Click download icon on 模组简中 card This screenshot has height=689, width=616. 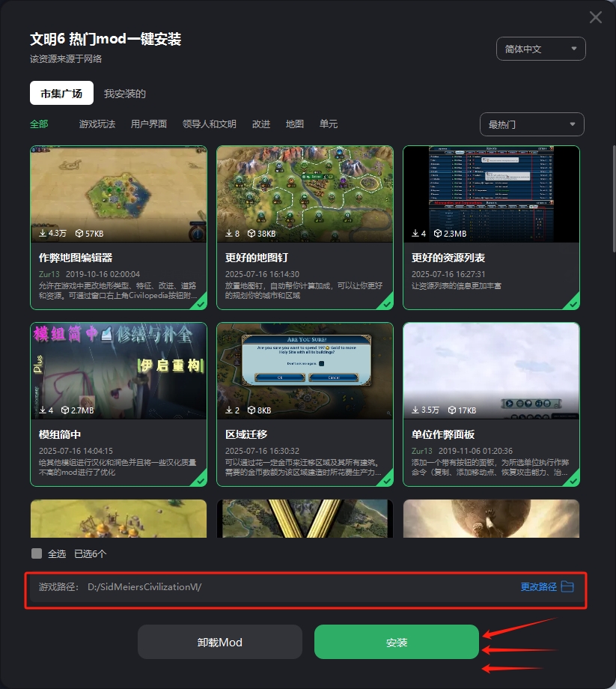(x=43, y=410)
